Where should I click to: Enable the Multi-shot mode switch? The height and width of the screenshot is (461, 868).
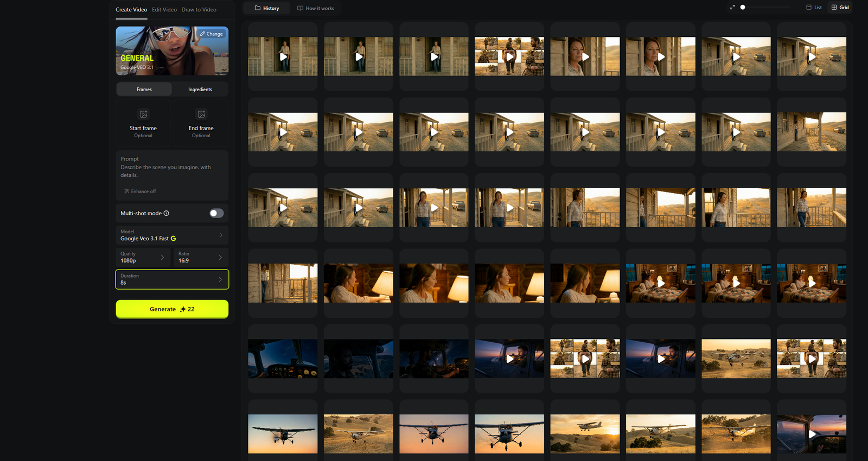point(216,213)
